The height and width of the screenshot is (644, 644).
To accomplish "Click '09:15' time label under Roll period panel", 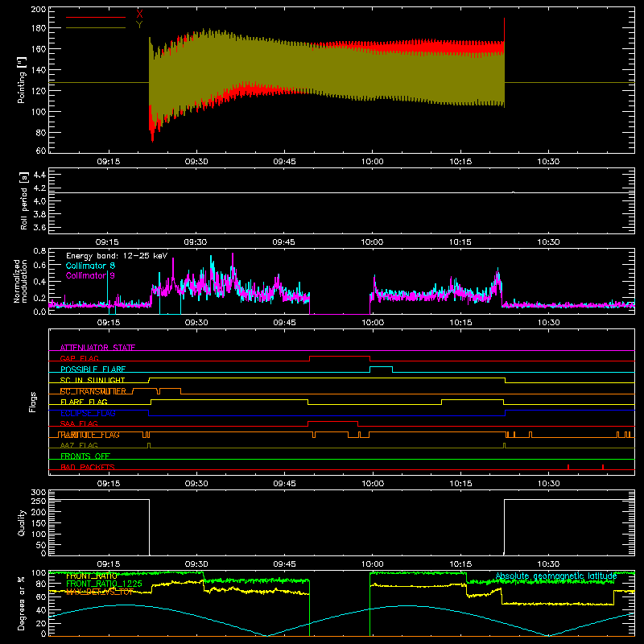I will coord(107,242).
